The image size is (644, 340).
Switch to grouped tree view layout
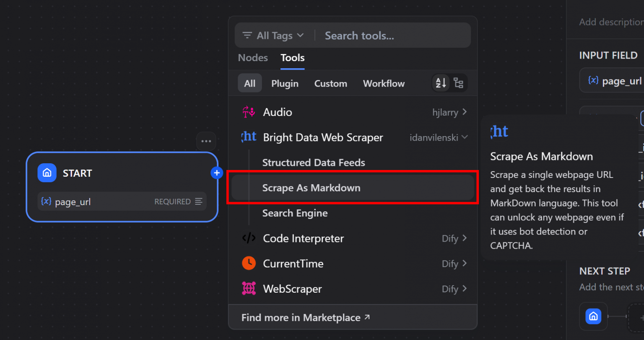(x=459, y=83)
